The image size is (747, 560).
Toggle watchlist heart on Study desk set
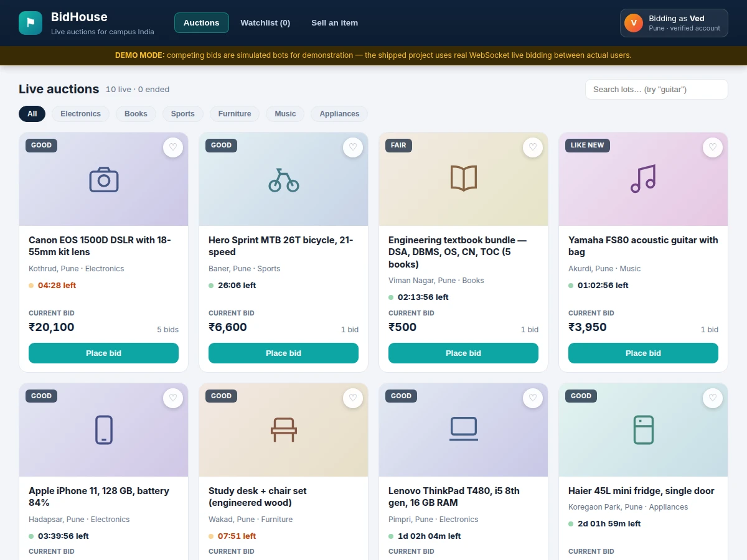(353, 398)
